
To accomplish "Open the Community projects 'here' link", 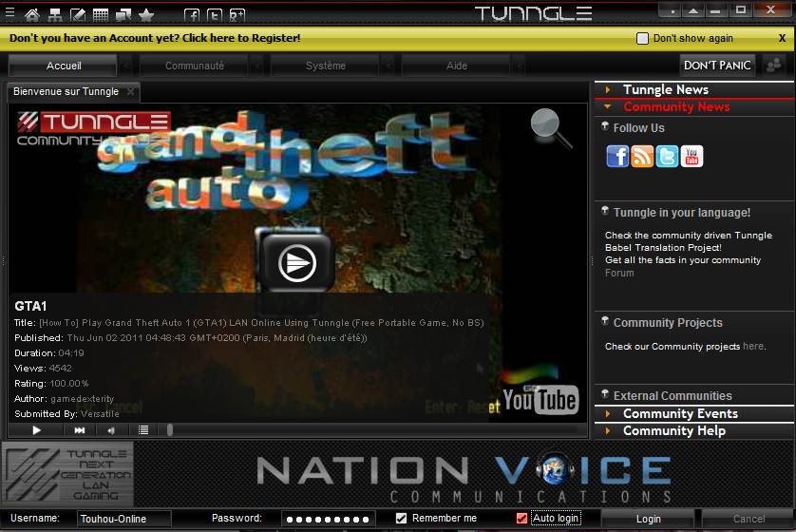I will 753,346.
